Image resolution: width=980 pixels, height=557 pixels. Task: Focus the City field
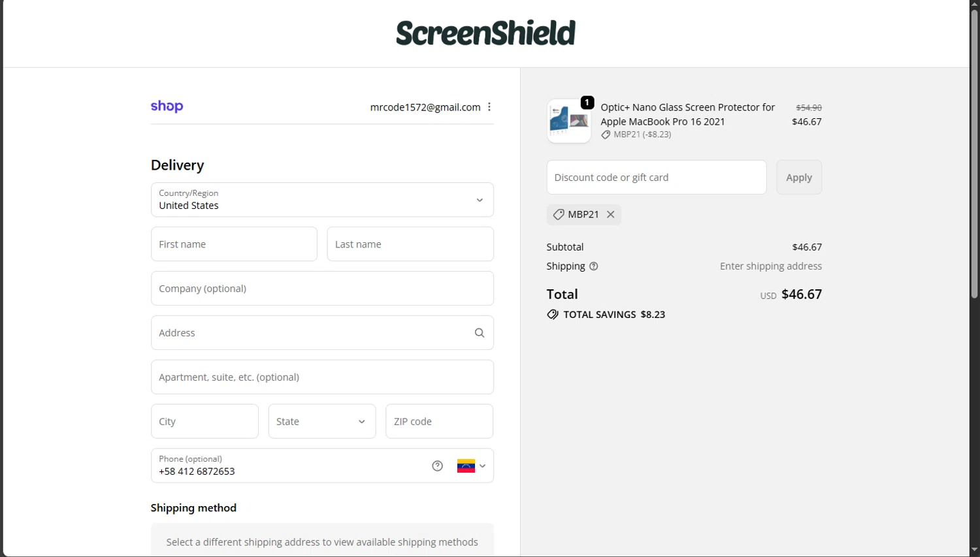204,421
